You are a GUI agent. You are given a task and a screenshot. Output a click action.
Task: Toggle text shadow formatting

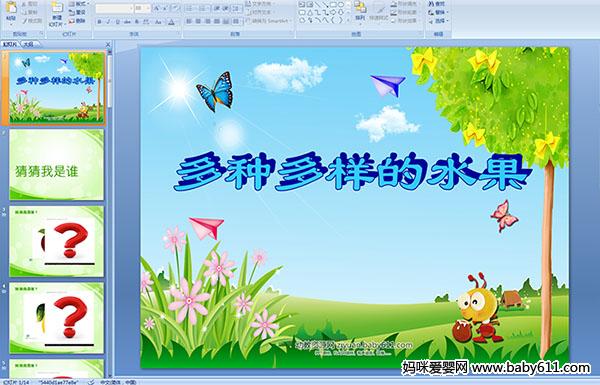pos(137,22)
